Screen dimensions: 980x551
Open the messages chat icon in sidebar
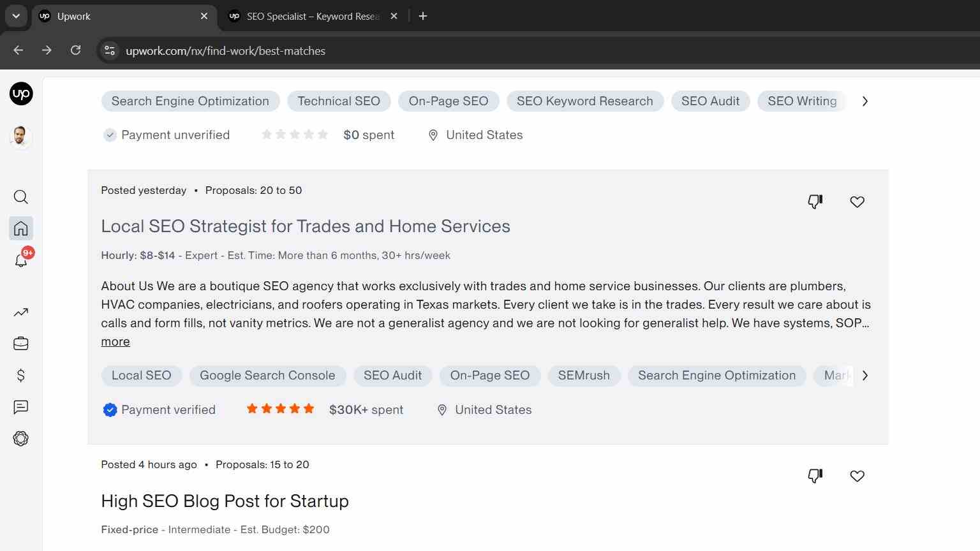(x=21, y=407)
